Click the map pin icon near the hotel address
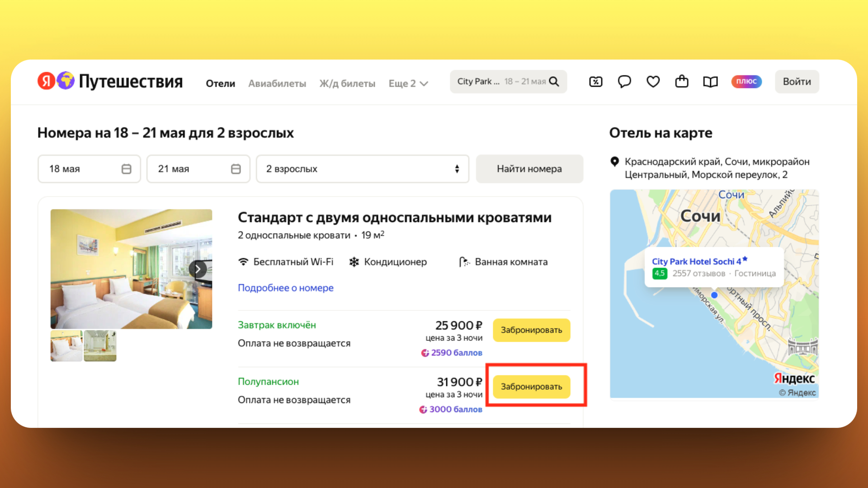This screenshot has width=868, height=488. [x=615, y=161]
